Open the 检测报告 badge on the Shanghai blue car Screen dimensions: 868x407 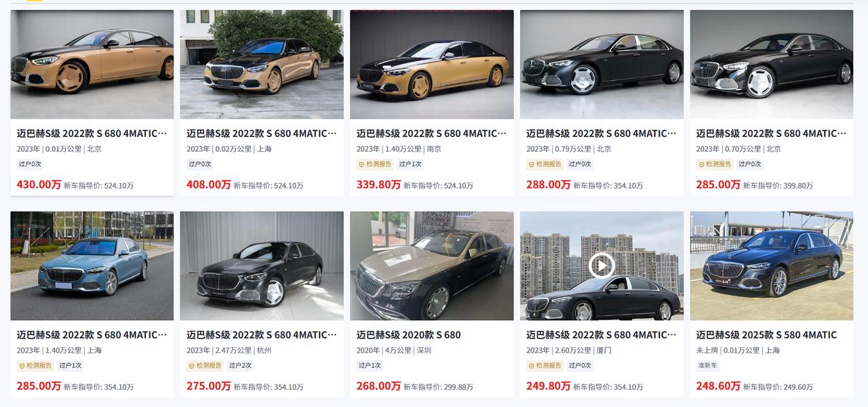pos(35,366)
